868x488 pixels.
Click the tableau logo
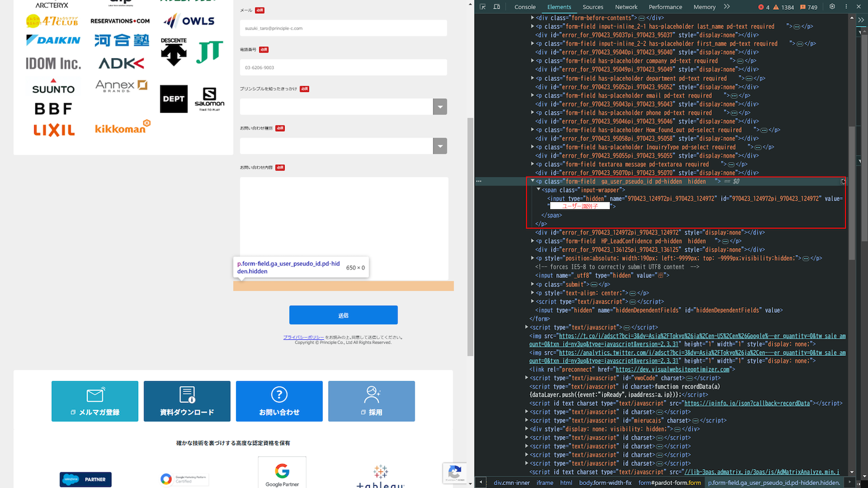pos(380,476)
